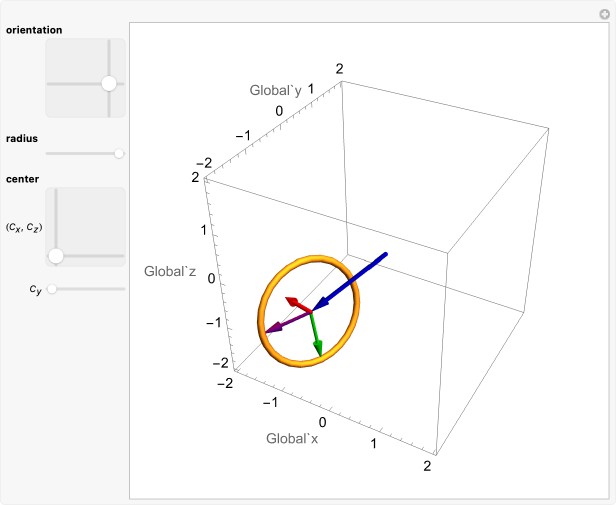The image size is (616, 506).
Task: Click the cy slider thumb
Action: pyautogui.click(x=52, y=289)
